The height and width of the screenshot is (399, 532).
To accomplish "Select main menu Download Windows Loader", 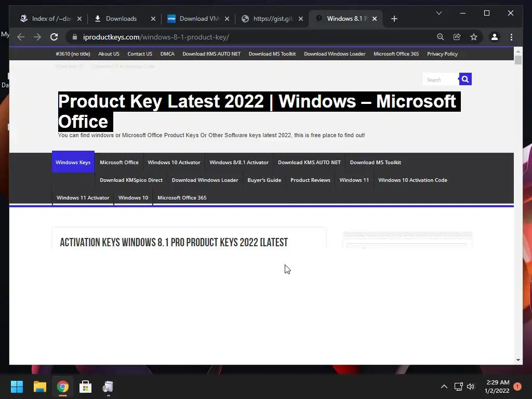I will (205, 180).
